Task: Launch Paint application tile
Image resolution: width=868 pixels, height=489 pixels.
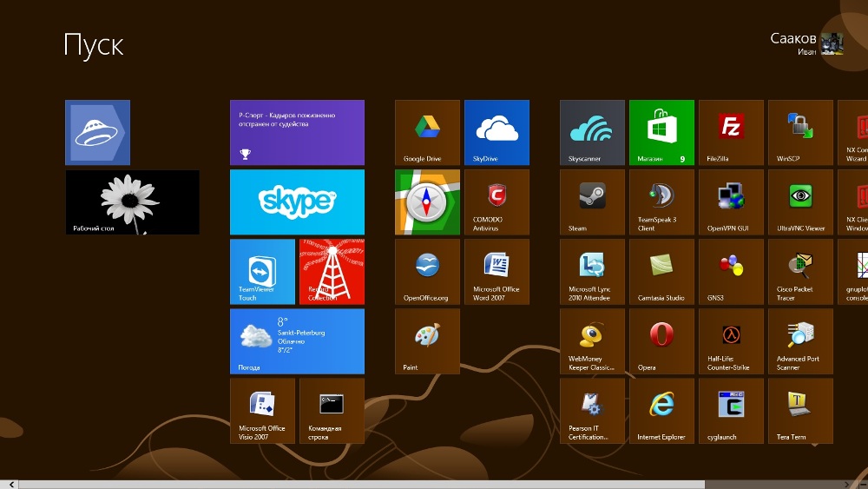Action: [x=427, y=340]
